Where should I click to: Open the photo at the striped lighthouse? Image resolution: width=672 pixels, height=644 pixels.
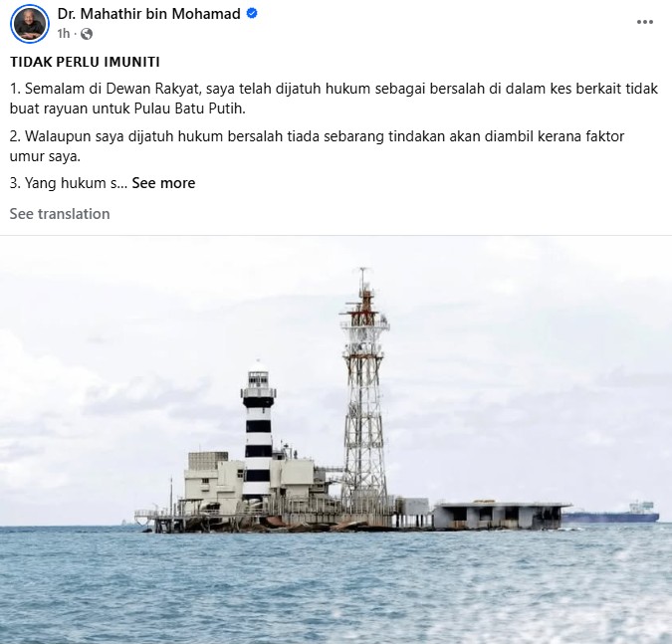tap(258, 435)
